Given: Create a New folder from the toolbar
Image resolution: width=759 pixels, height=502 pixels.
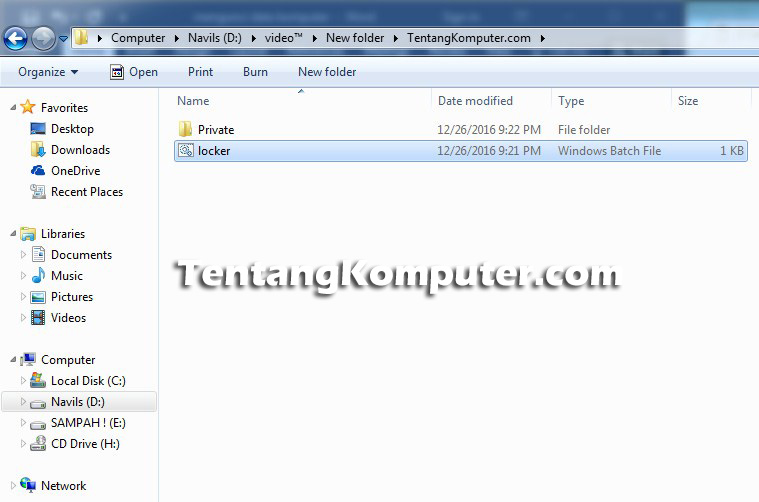Looking at the screenshot, I should pyautogui.click(x=327, y=72).
